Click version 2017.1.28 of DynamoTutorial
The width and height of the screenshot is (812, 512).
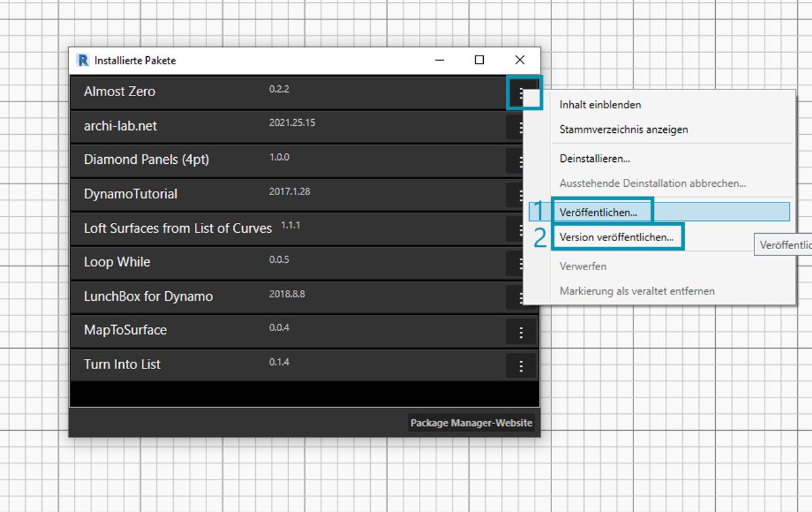coord(290,192)
